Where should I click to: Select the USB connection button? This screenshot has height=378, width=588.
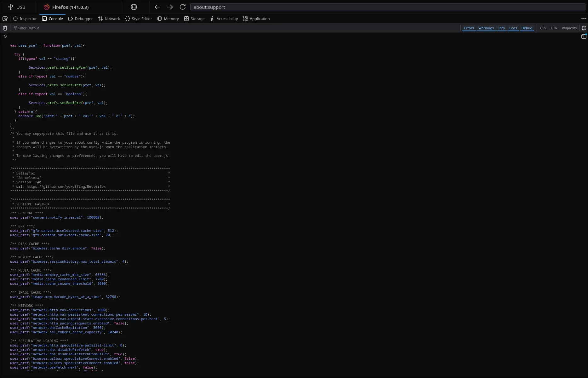point(17,7)
